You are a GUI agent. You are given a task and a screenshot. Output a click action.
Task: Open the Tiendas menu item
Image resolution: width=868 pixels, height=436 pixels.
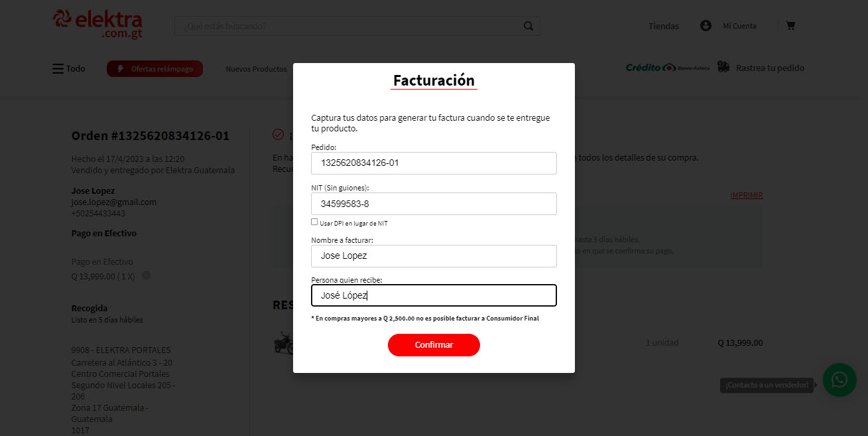[x=664, y=26]
